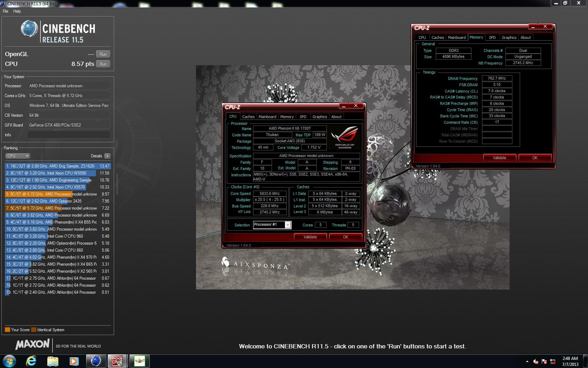Open CPU tab in memory CPU-Z window
The width and height of the screenshot is (588, 368).
tap(422, 38)
